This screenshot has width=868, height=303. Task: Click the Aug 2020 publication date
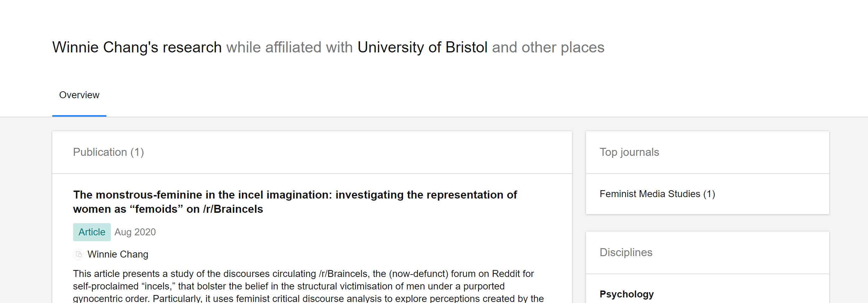click(135, 232)
